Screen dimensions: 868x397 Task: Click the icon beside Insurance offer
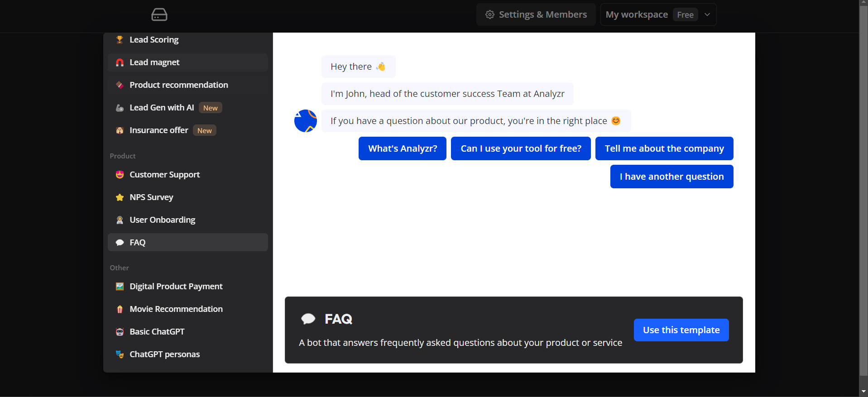click(x=120, y=130)
